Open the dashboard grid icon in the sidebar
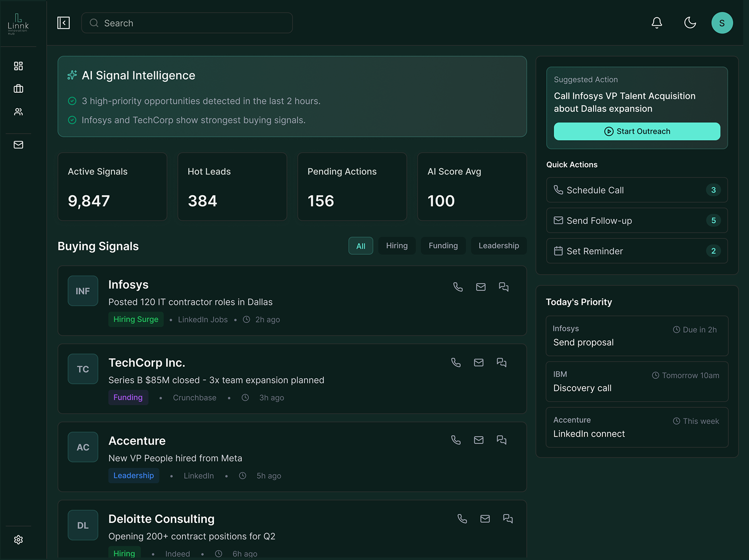Viewport: 749px width, 560px height. coord(19,66)
